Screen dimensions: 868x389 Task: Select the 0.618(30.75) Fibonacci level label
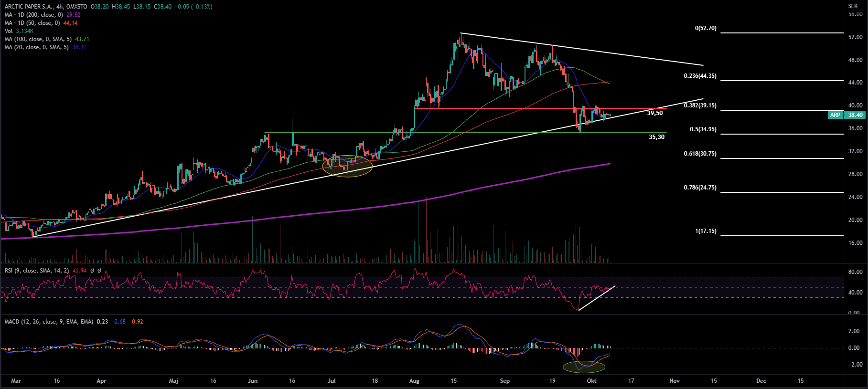[x=700, y=154]
